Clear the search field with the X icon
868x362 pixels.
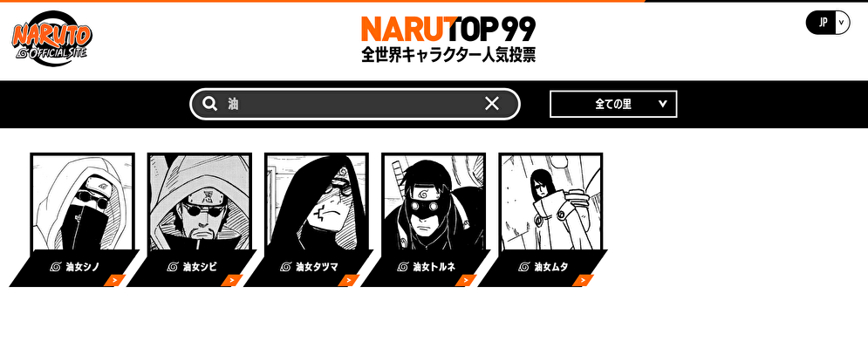click(x=491, y=104)
